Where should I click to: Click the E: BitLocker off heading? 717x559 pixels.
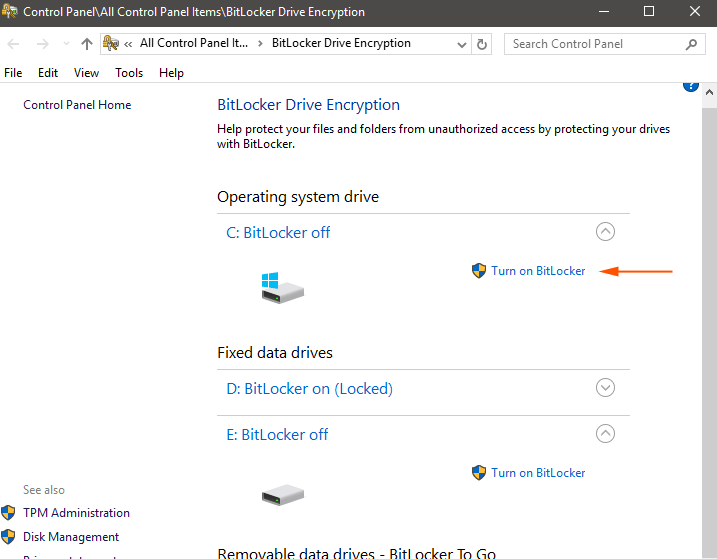point(277,434)
